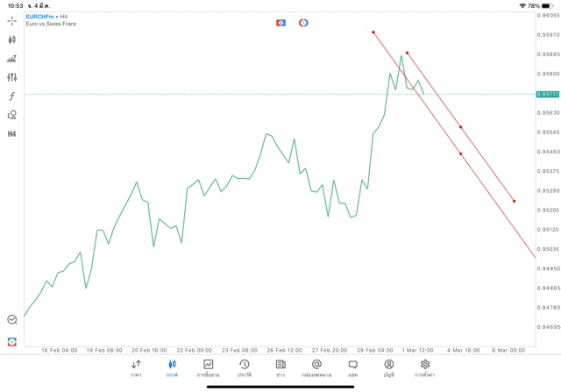Open การตั้งค่า settings tab

pyautogui.click(x=425, y=368)
